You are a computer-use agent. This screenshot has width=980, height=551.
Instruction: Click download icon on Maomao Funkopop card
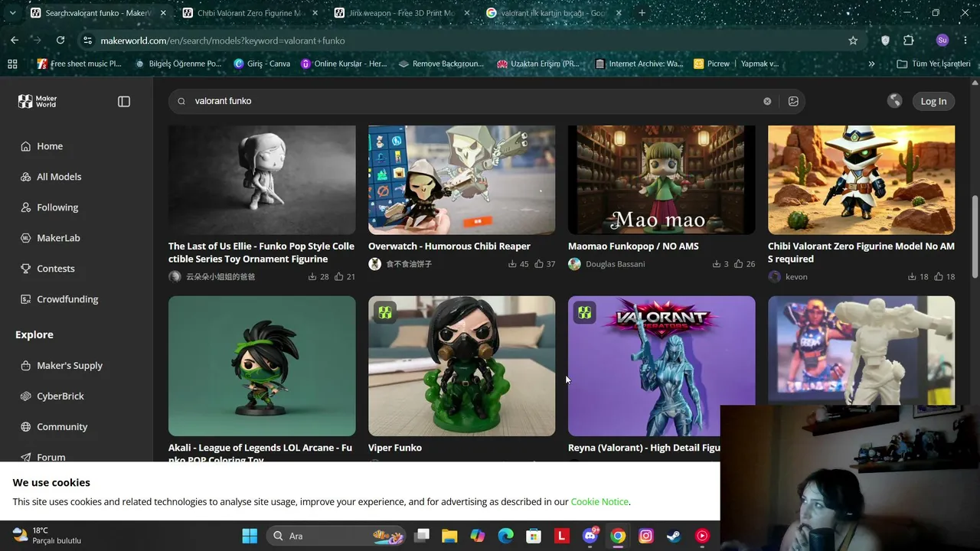tap(717, 264)
